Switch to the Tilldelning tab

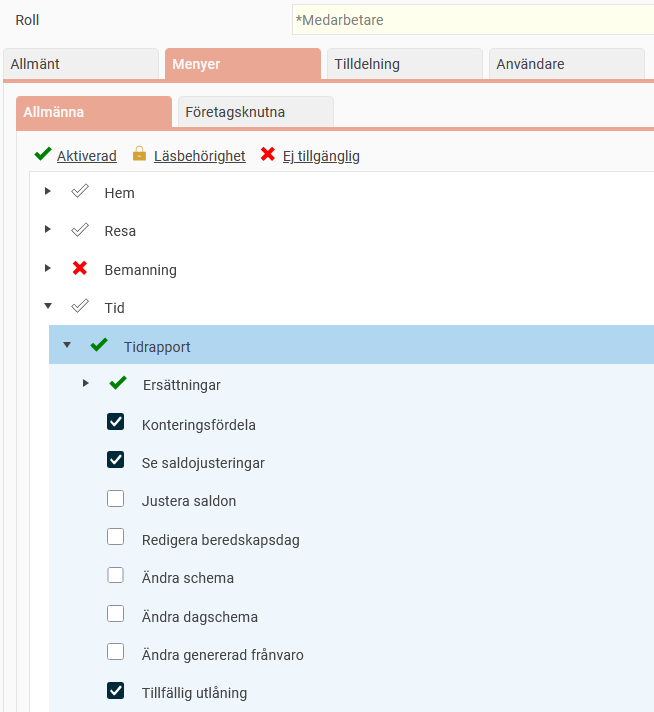404,64
